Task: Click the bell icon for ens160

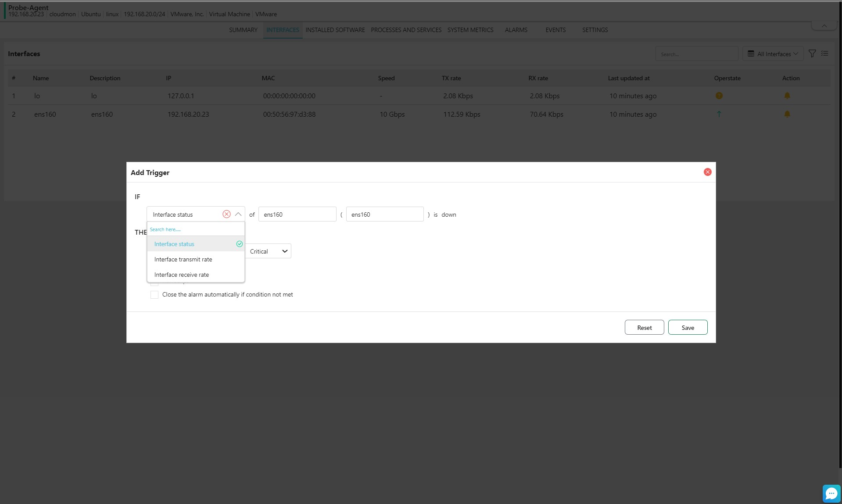Action: coord(787,114)
